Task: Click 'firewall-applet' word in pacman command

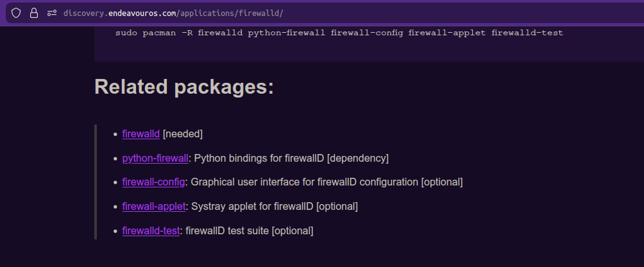Action: 447,33
